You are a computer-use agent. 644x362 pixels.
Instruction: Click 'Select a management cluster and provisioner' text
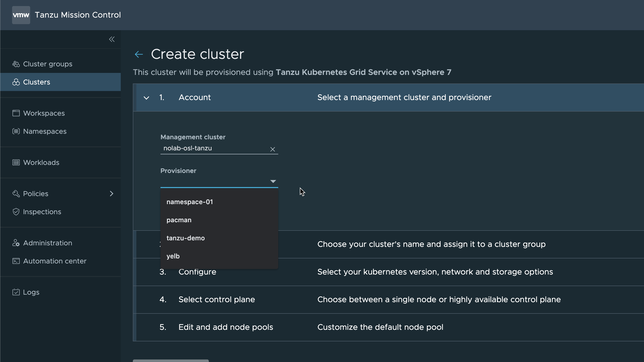pos(404,98)
